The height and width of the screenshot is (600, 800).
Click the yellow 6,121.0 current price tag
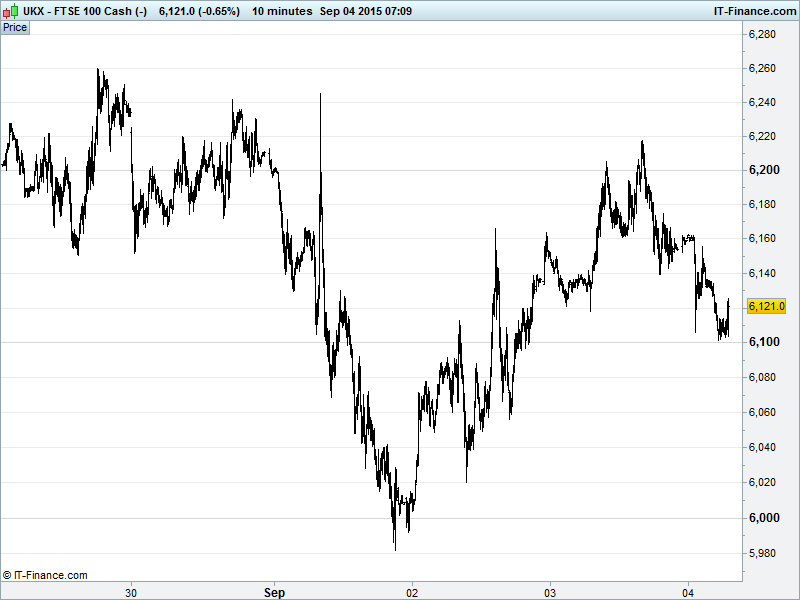pyautogui.click(x=766, y=307)
